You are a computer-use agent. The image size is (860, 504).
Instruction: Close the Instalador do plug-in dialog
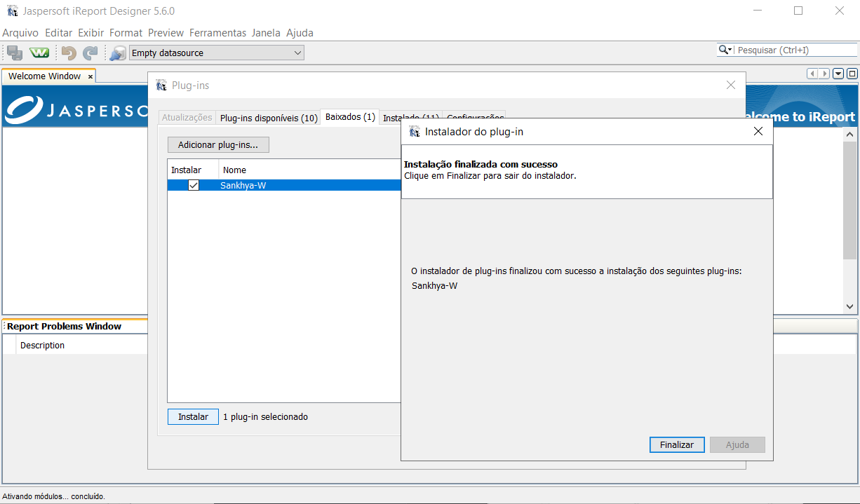(758, 131)
